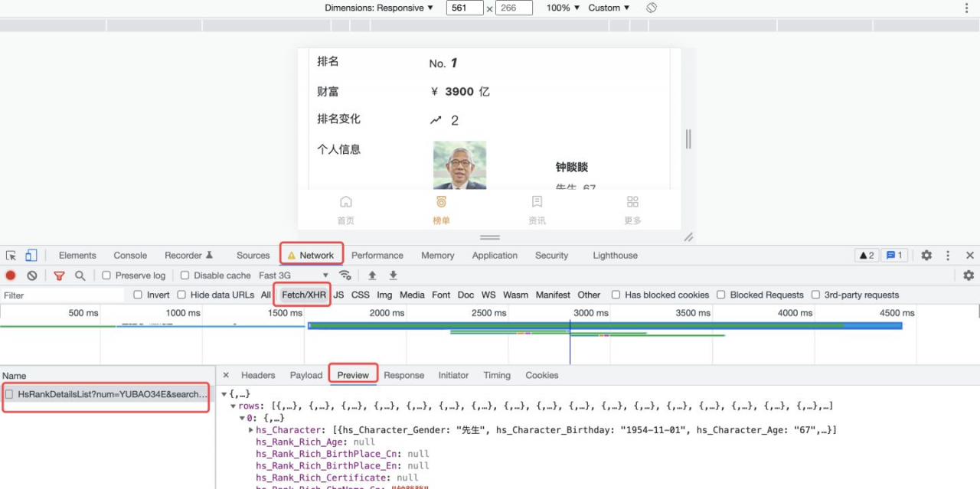The height and width of the screenshot is (489, 980).
Task: Open the Sources panel
Action: [x=253, y=256]
